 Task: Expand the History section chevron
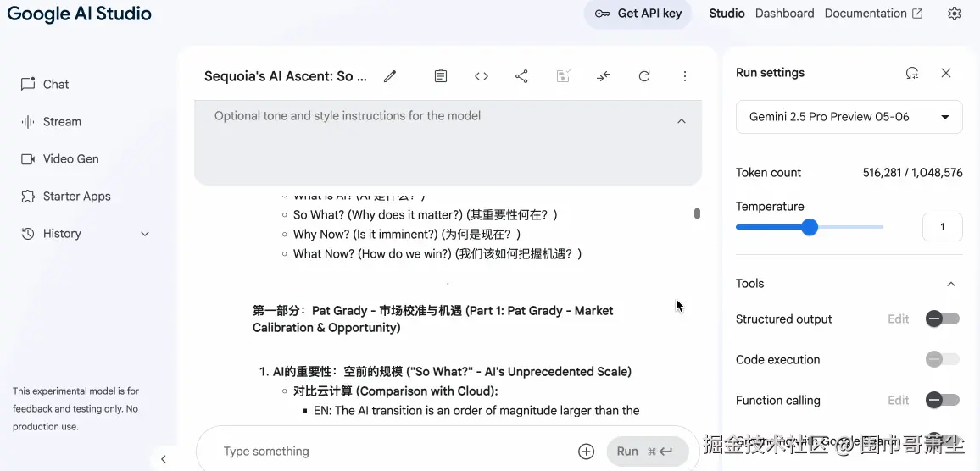tap(145, 235)
